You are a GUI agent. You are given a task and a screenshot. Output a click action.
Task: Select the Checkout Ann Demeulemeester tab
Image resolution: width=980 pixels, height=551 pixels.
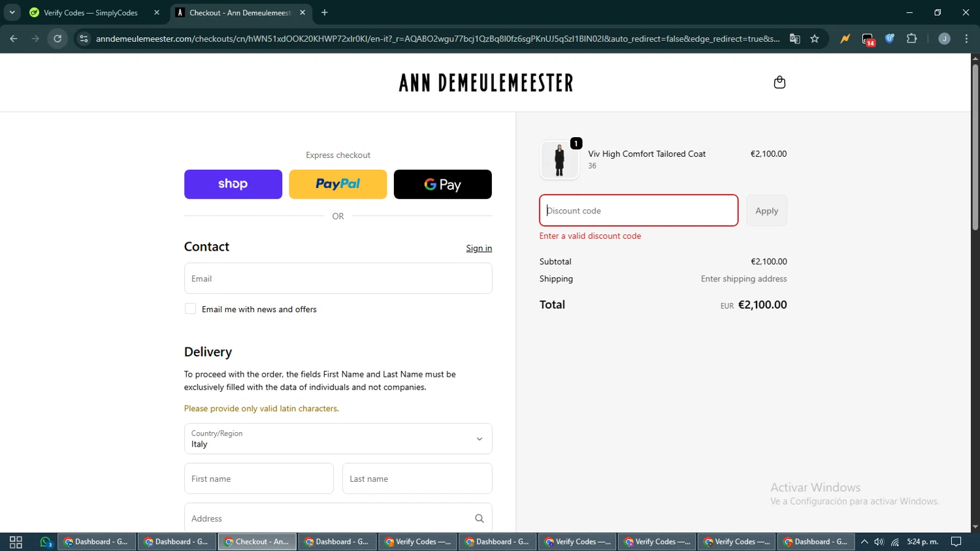(x=239, y=12)
